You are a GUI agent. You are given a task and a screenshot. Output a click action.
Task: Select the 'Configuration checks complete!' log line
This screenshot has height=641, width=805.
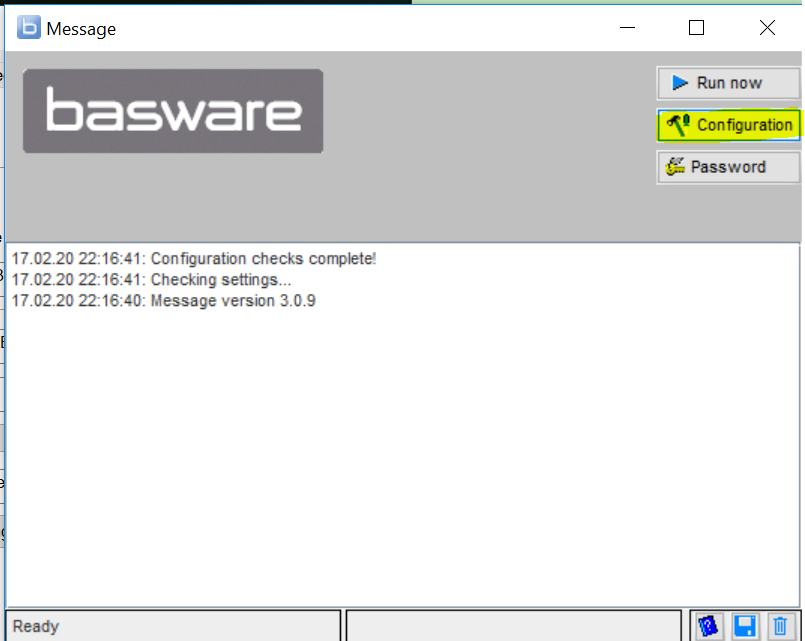(194, 259)
